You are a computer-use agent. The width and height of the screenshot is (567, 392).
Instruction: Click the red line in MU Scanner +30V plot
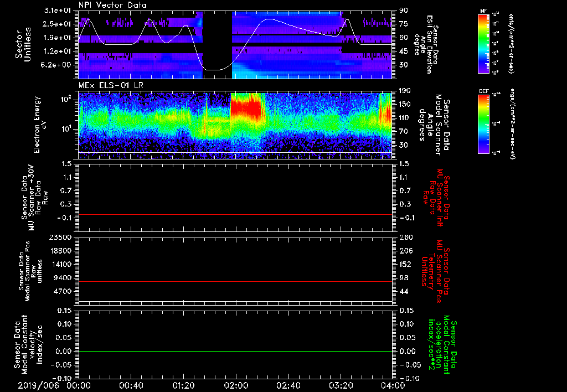click(235, 214)
